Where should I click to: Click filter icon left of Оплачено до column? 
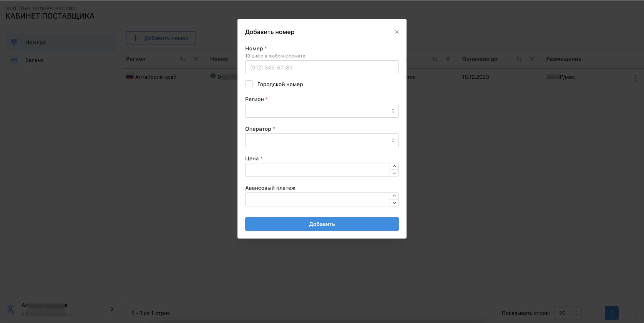pyautogui.click(x=448, y=59)
